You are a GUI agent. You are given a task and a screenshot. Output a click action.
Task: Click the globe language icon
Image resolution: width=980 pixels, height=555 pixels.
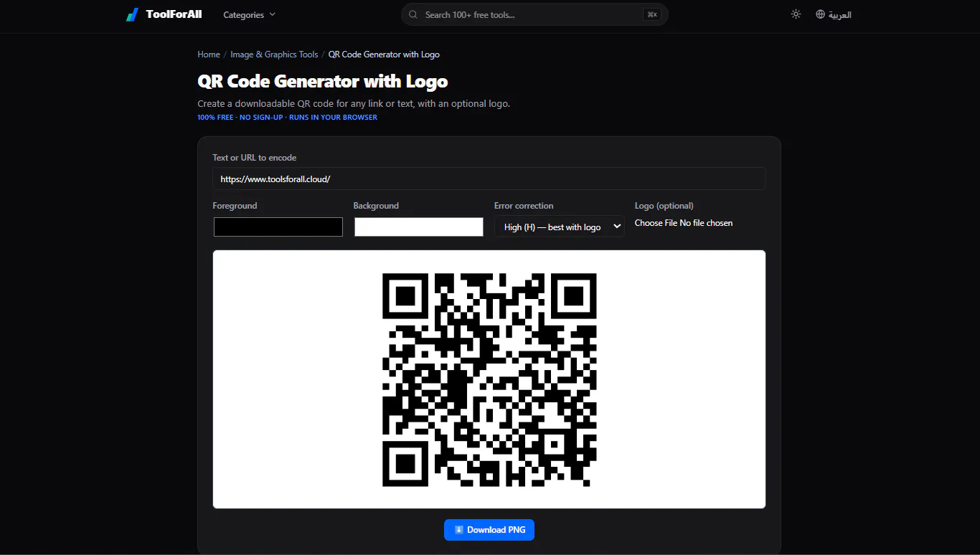click(821, 14)
